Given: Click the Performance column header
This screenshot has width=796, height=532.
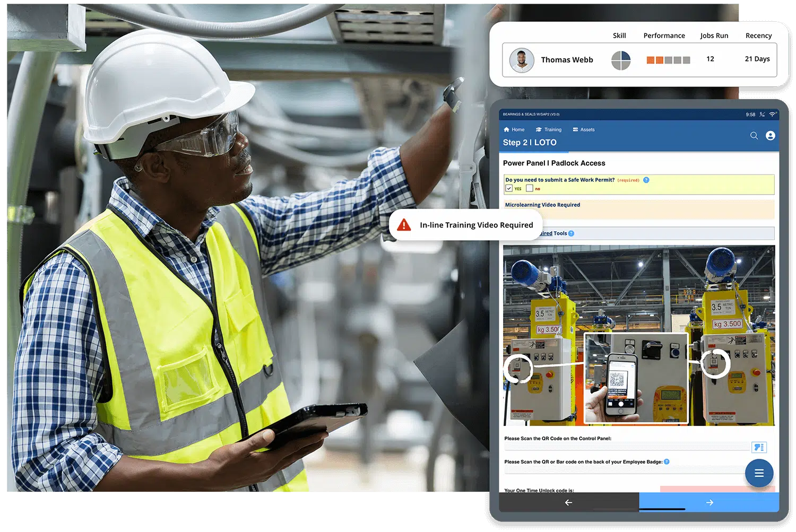Looking at the screenshot, I should 664,36.
